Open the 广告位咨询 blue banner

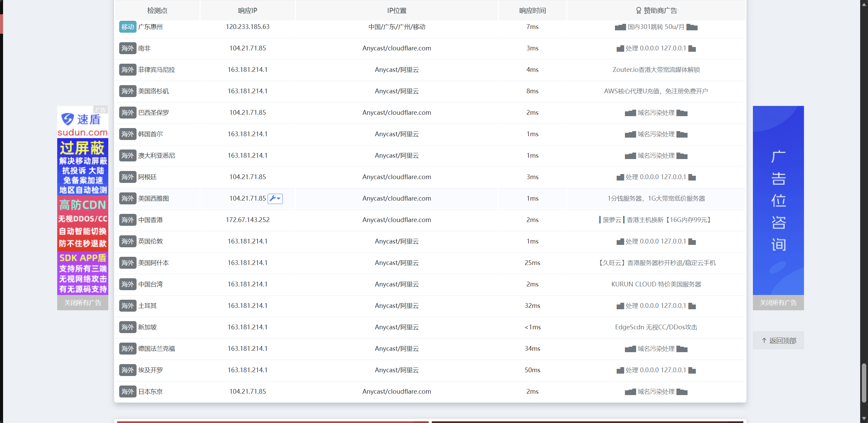[x=778, y=200]
